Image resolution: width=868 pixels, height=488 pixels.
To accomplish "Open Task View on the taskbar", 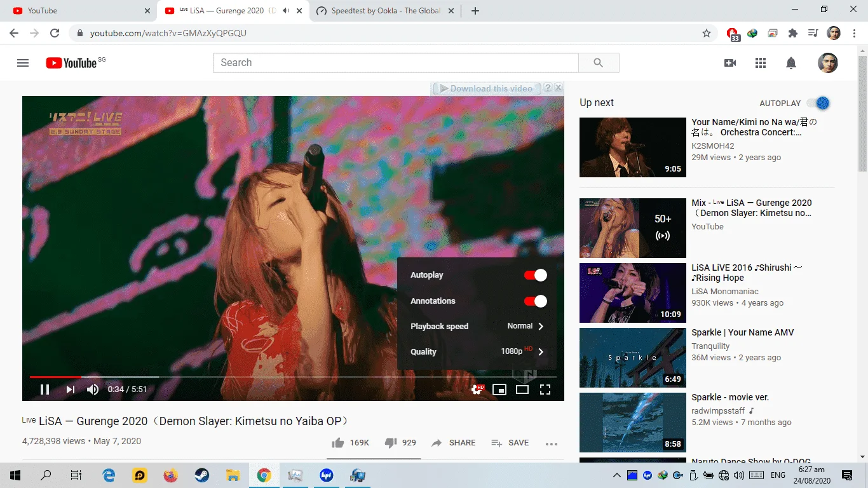I will point(76,475).
